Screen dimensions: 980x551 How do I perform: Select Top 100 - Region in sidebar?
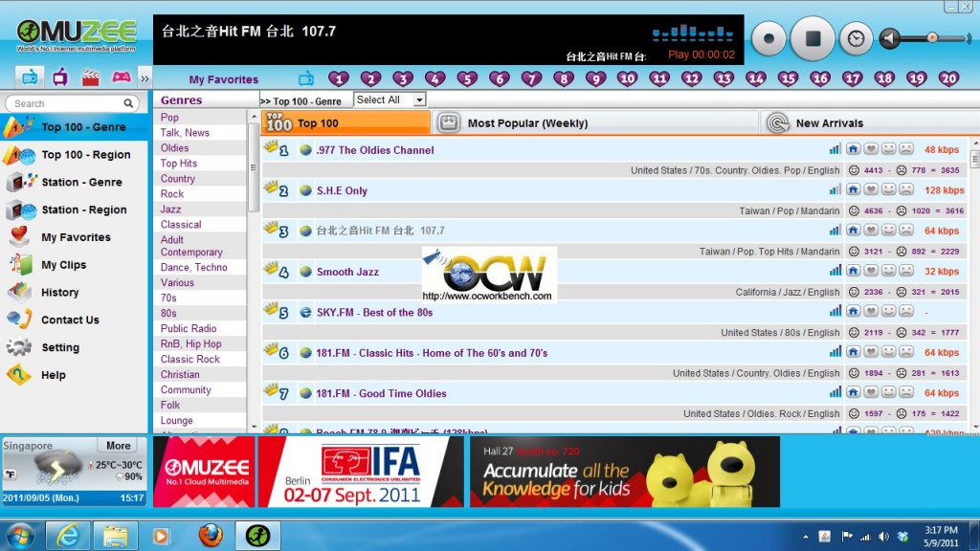(x=74, y=154)
